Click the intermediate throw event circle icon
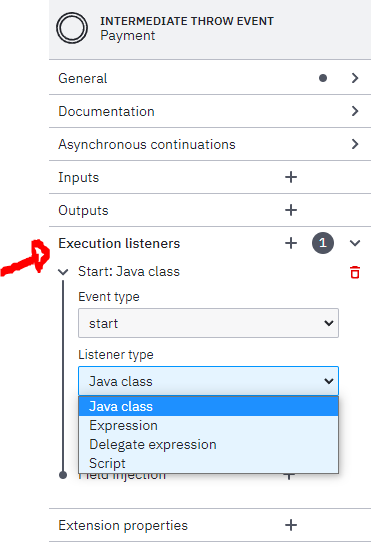This screenshot has width=371, height=547. 72,28
